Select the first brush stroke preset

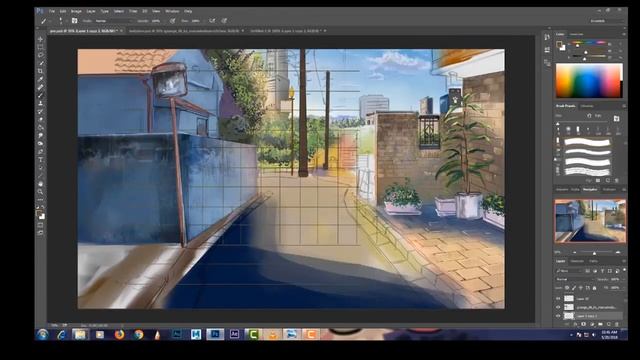587,142
